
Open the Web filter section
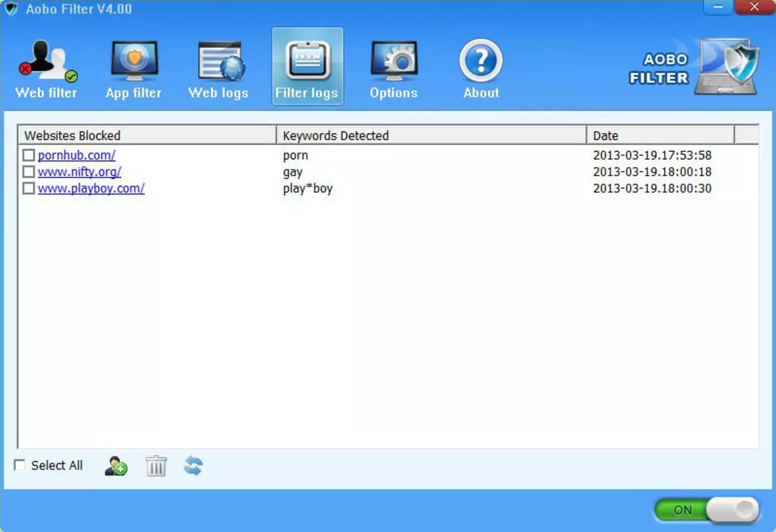click(47, 68)
